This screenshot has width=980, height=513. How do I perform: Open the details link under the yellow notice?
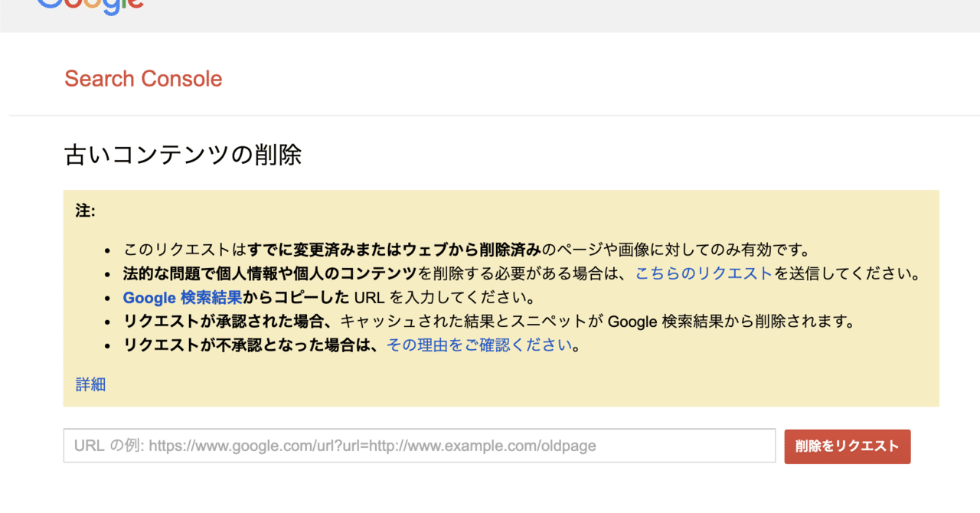(91, 384)
